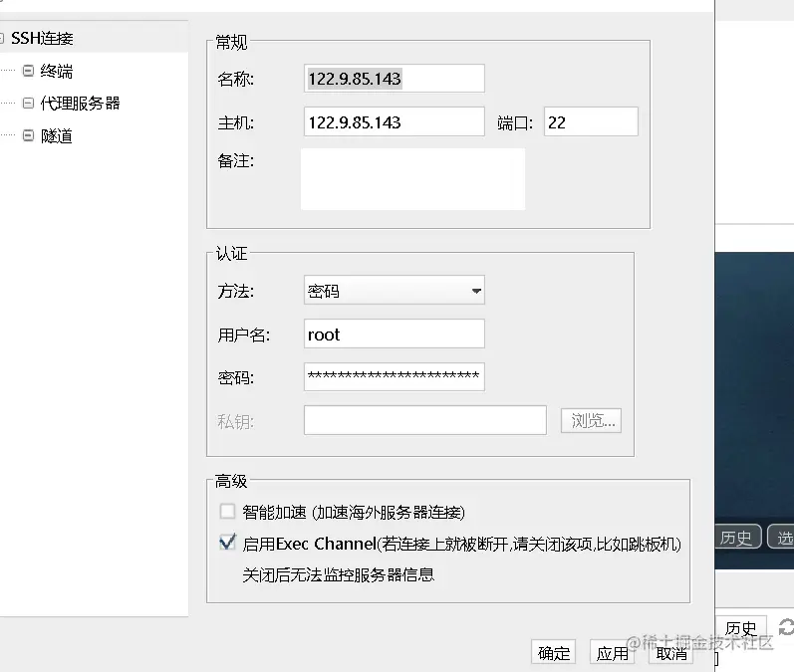The height and width of the screenshot is (672, 794).
Task: Click the 关闭后无法监控服务器信息 note text
Action: (339, 574)
